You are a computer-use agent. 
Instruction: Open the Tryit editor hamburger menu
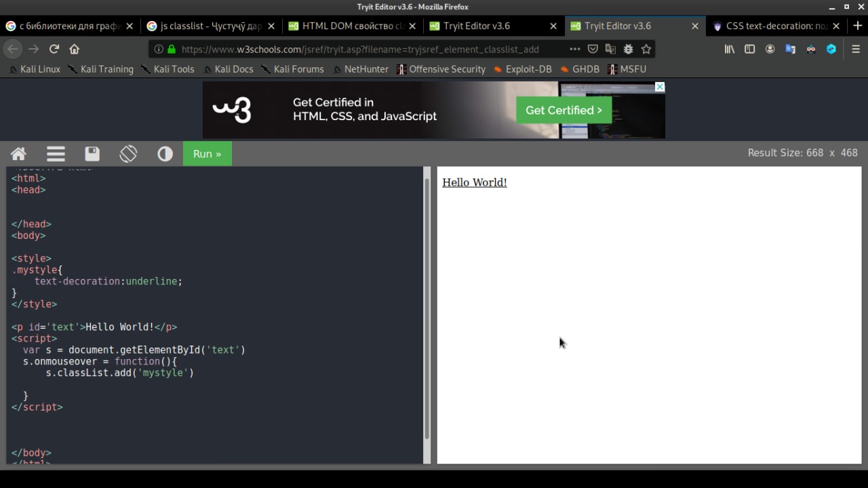(56, 153)
